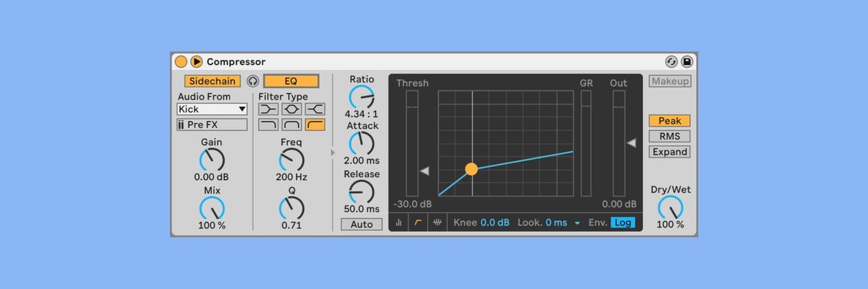The image size is (868, 289).
Task: Click the Dry/Wet knob
Action: pyautogui.click(x=671, y=207)
